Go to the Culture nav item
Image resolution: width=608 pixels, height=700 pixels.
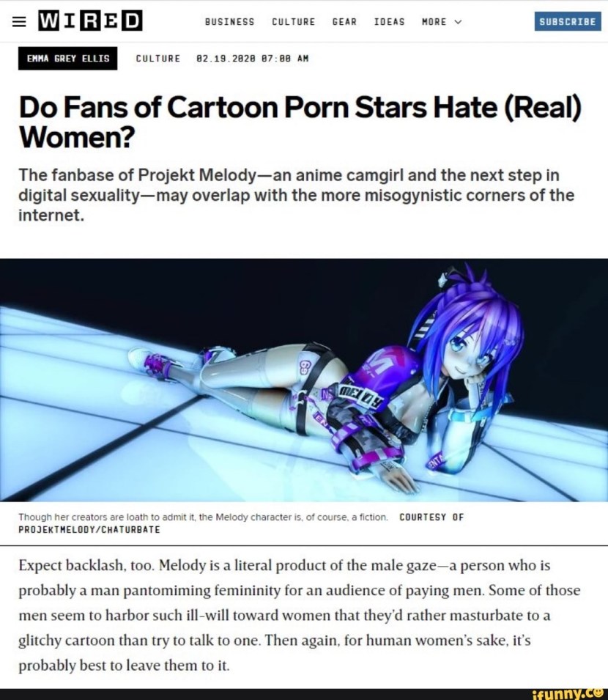(x=294, y=22)
